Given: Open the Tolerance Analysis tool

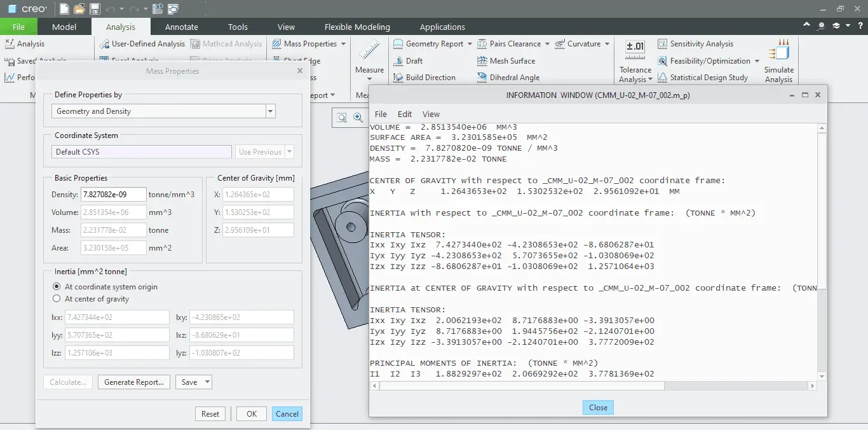Looking at the screenshot, I should [x=635, y=60].
